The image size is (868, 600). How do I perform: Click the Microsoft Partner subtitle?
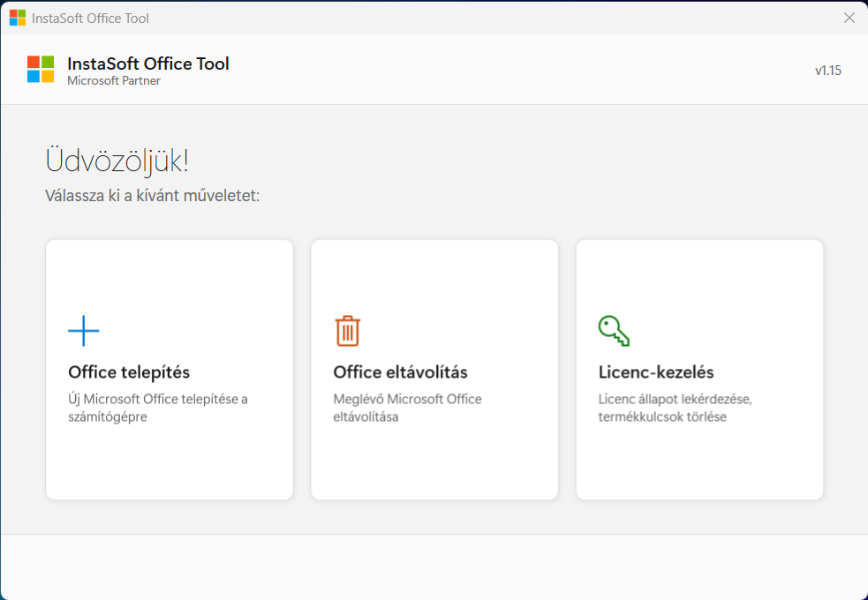[x=114, y=81]
